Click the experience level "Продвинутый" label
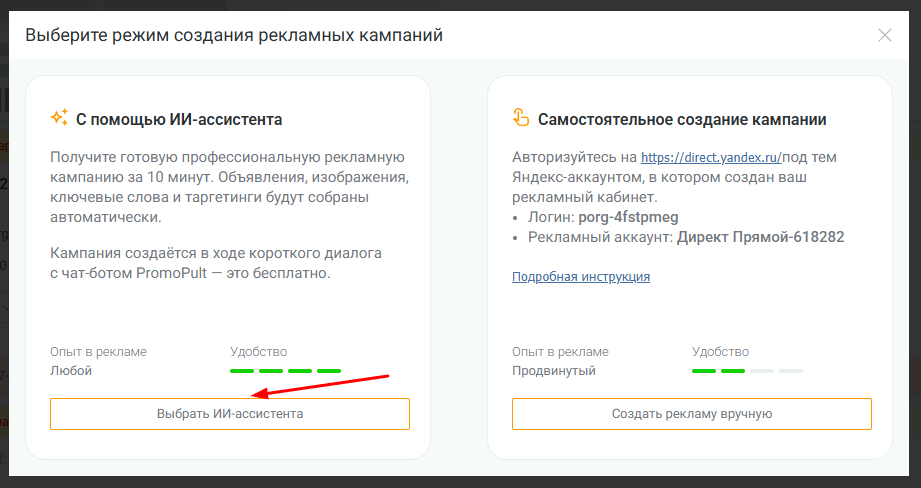The image size is (921, 488). click(553, 371)
